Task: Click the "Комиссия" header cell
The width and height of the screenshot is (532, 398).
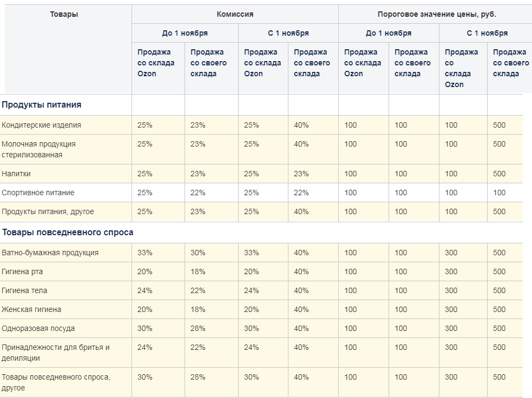Action: pyautogui.click(x=235, y=15)
